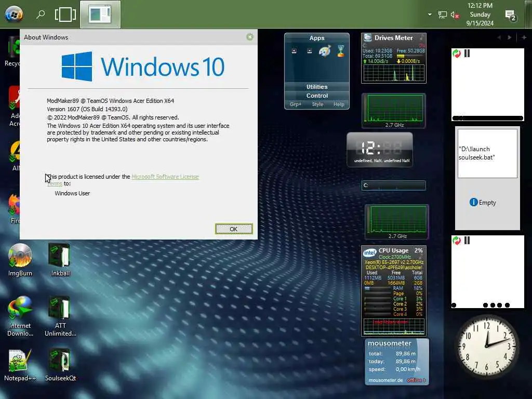Open the trophy app icon in Apps
Viewport: 532px width, 399px height.
pyautogui.click(x=341, y=51)
